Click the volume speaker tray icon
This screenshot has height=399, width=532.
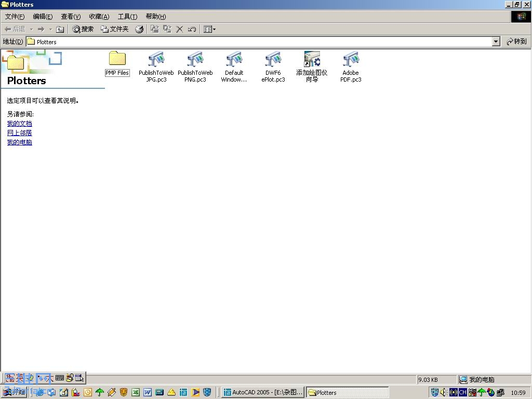pyautogui.click(x=443, y=393)
